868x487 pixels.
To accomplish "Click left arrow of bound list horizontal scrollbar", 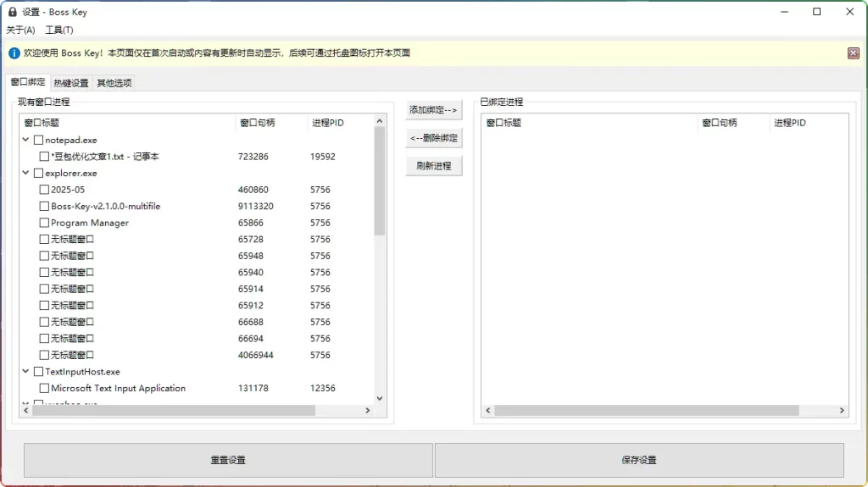I will (x=487, y=411).
